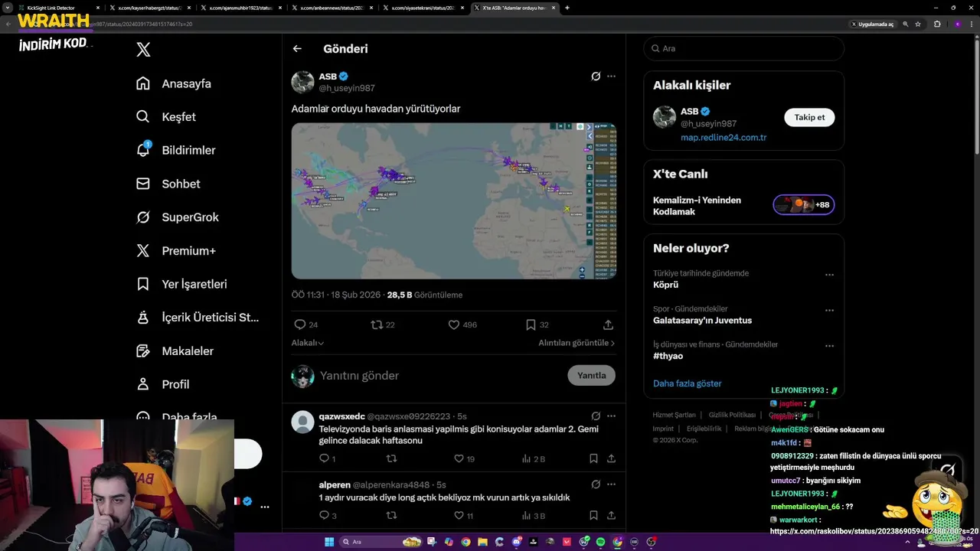Click the Grok icon on qazwsxedc's reply
The width and height of the screenshot is (980, 551).
596,416
